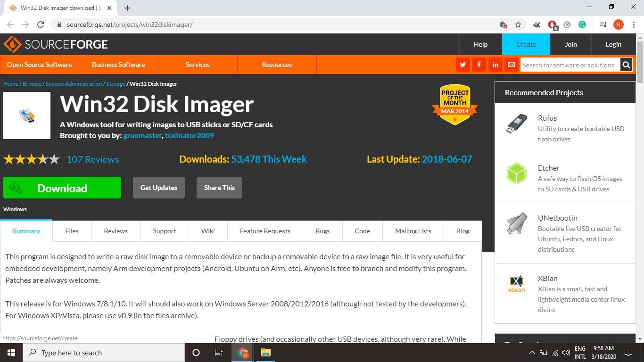Click the UNetbootin project icon
Image resolution: width=644 pixels, height=362 pixels.
pyautogui.click(x=517, y=223)
